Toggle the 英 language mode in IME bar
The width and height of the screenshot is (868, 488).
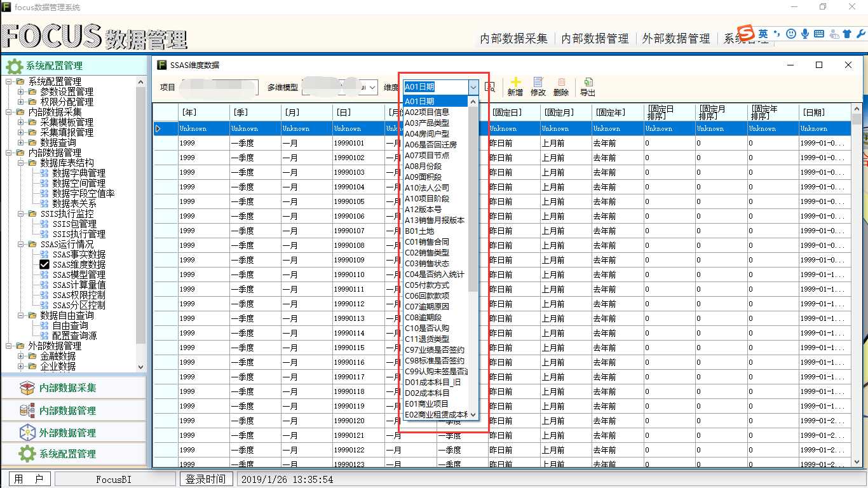[763, 34]
